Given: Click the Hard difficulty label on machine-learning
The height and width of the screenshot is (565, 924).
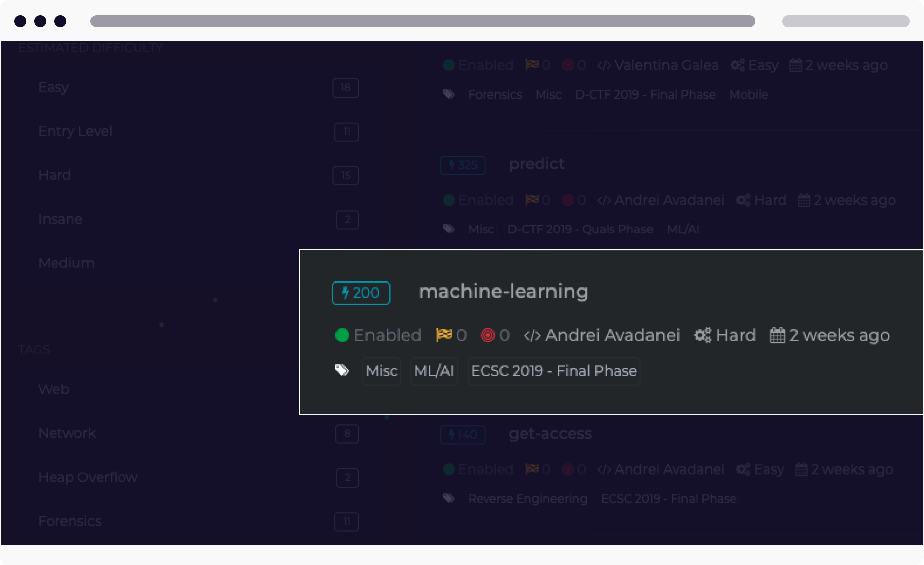Looking at the screenshot, I should tap(735, 335).
